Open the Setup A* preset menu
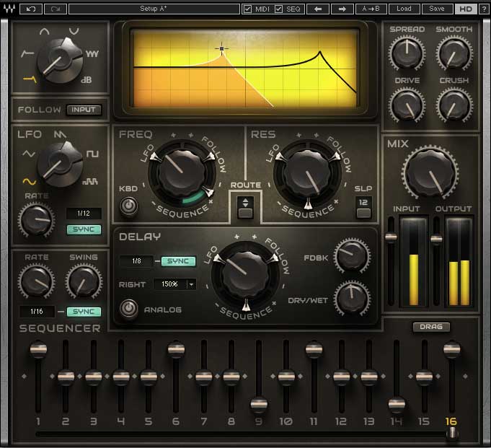Image resolution: width=491 pixels, height=448 pixels. pos(154,9)
